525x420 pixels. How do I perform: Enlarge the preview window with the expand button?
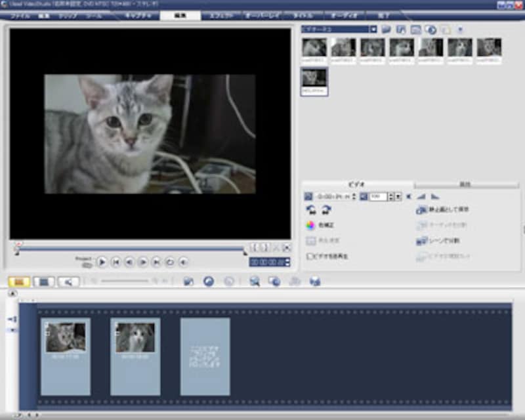287,247
